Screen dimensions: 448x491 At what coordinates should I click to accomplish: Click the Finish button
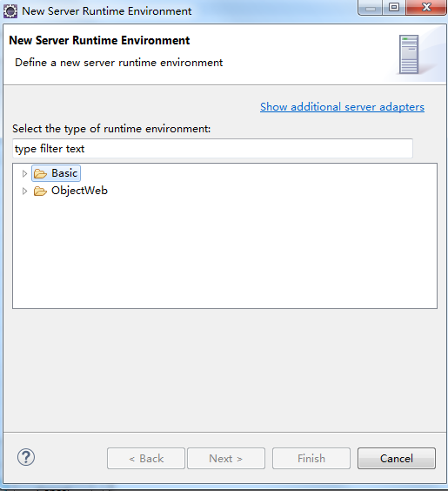pyautogui.click(x=311, y=458)
